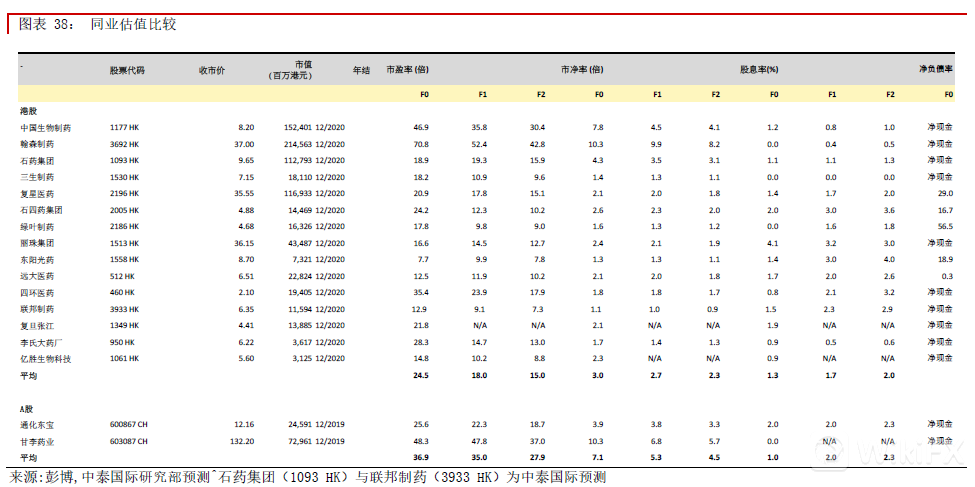Select stock code 950 HK
The image size is (975, 487).
pos(122,342)
